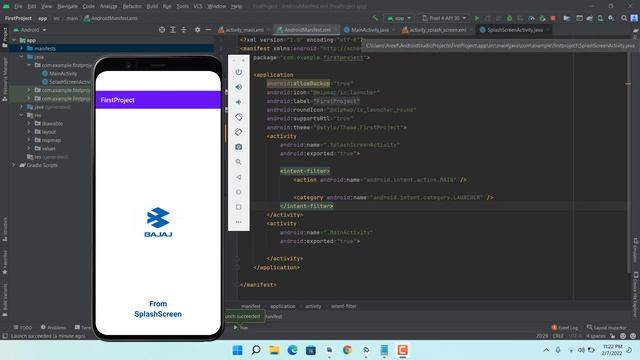Open the VCS menu
The height and width of the screenshot is (360, 640).
pyautogui.click(x=198, y=7)
